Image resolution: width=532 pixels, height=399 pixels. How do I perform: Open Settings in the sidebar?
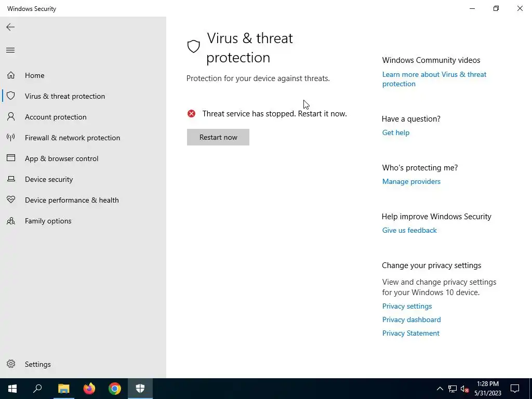tap(83, 364)
